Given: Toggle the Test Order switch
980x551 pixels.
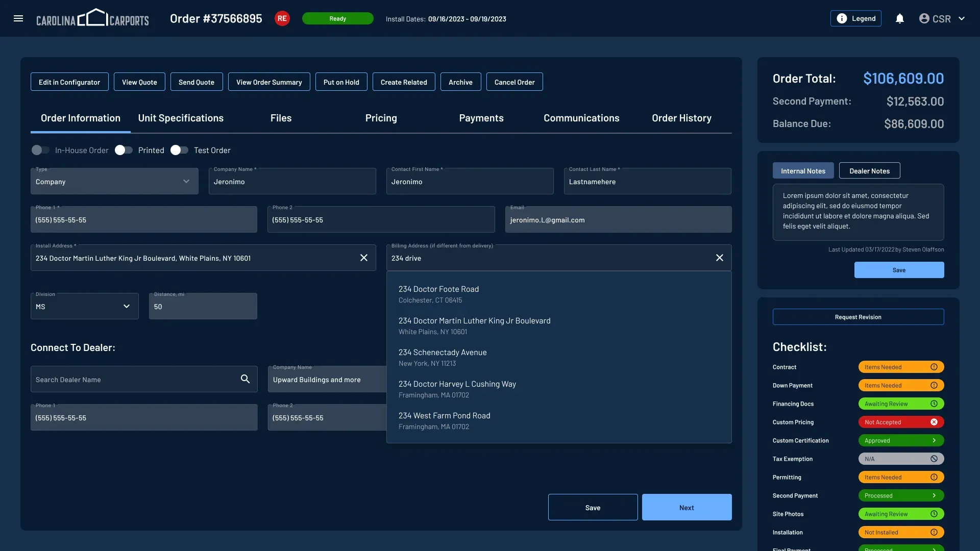Looking at the screenshot, I should pos(179,150).
